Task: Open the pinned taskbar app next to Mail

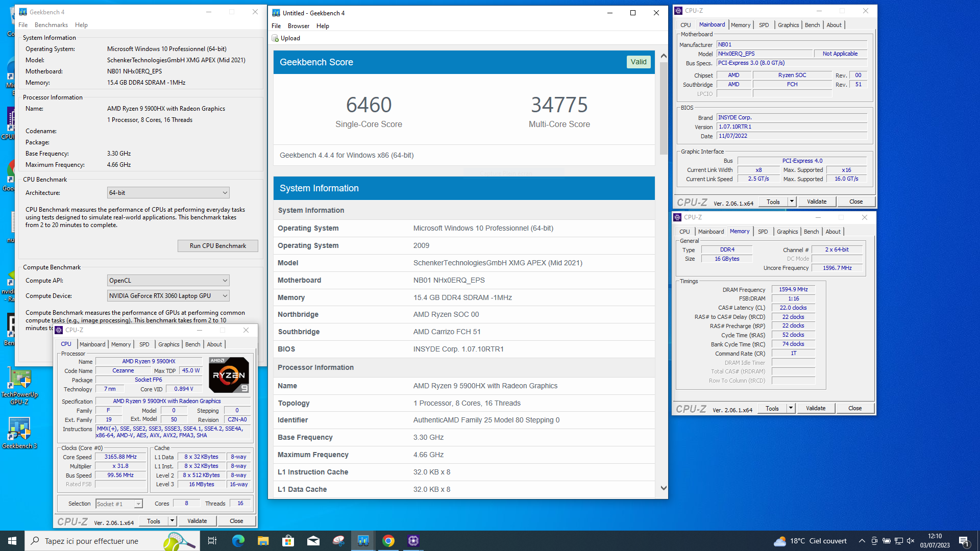Action: point(338,541)
